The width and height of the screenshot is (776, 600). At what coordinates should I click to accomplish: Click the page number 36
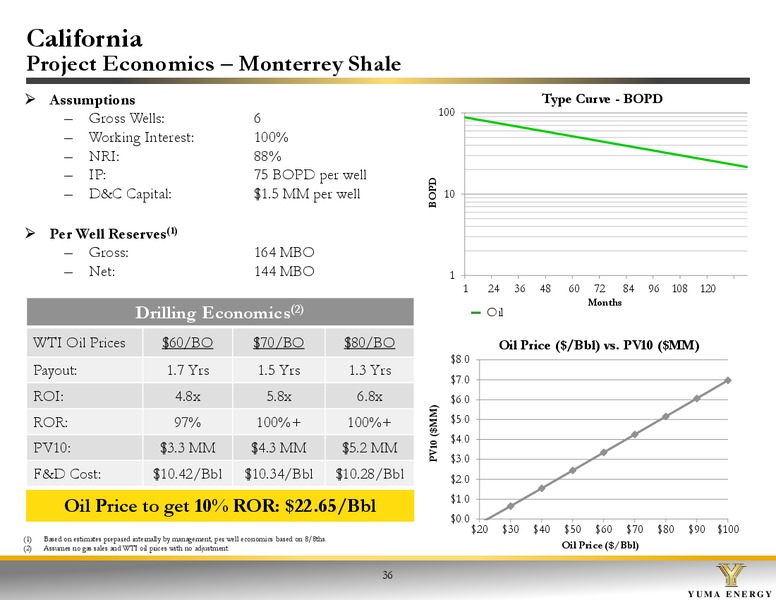pyautogui.click(x=388, y=575)
